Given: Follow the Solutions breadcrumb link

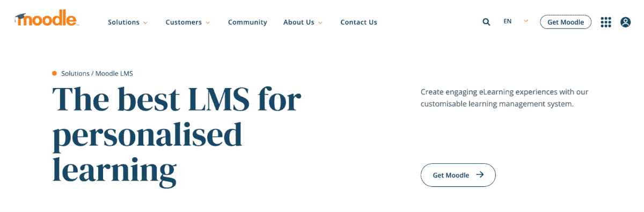Looking at the screenshot, I should click(75, 74).
